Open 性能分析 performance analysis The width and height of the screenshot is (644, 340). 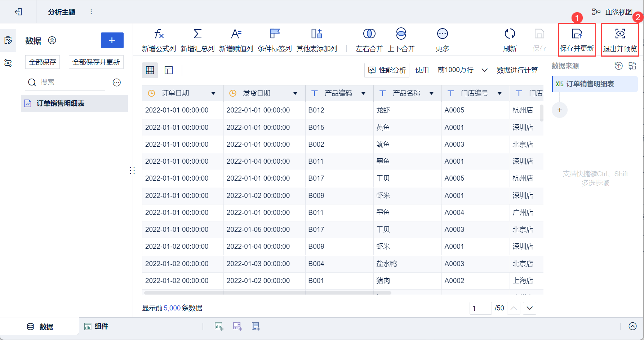(x=387, y=70)
